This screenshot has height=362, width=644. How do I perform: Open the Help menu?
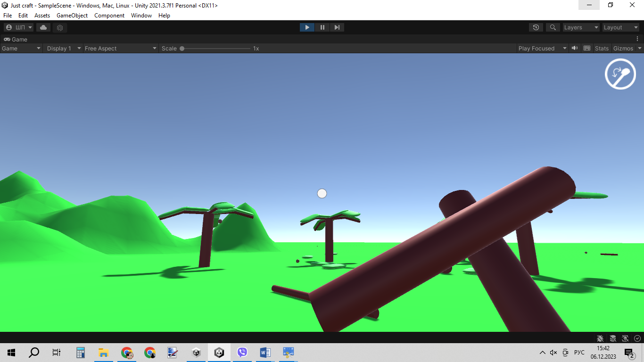[164, 16]
